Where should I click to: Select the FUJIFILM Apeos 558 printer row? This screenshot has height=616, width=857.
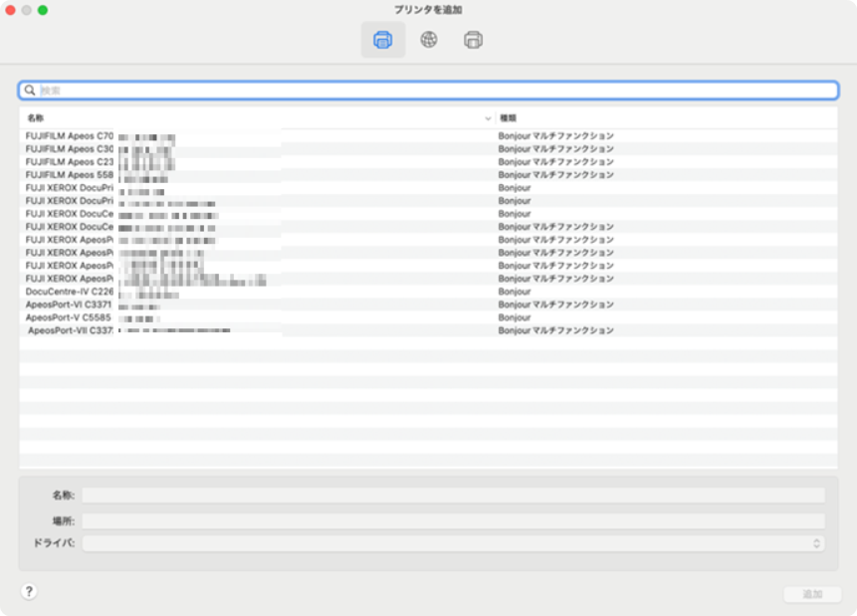pyautogui.click(x=428, y=175)
